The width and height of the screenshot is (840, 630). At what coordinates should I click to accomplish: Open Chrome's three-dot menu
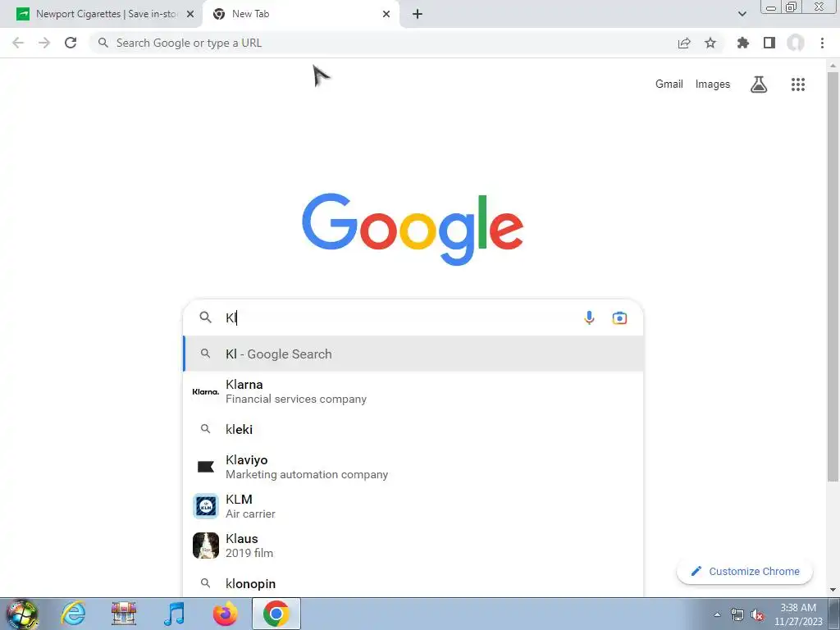(822, 43)
